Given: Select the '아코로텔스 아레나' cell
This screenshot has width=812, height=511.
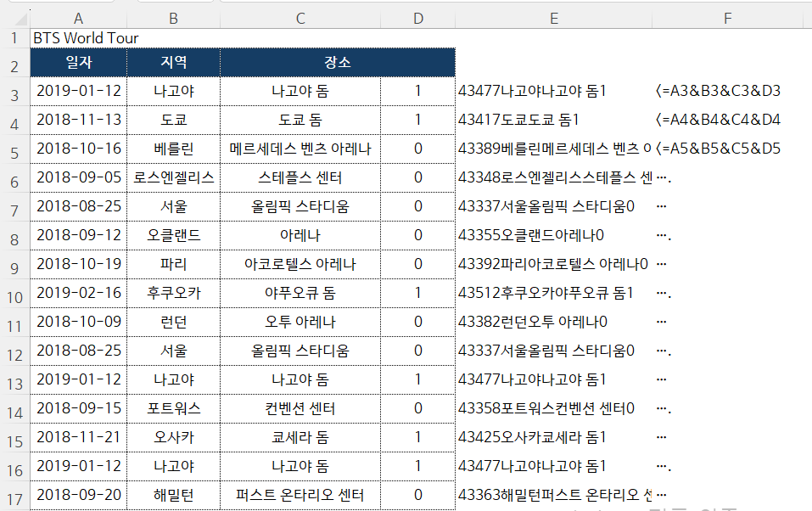Looking at the screenshot, I should point(300,264).
